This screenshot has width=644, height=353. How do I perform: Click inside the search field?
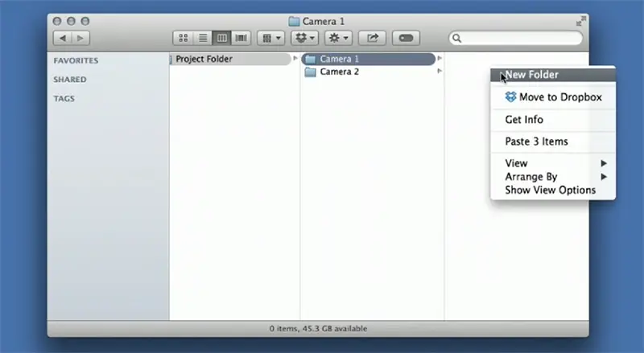click(516, 38)
